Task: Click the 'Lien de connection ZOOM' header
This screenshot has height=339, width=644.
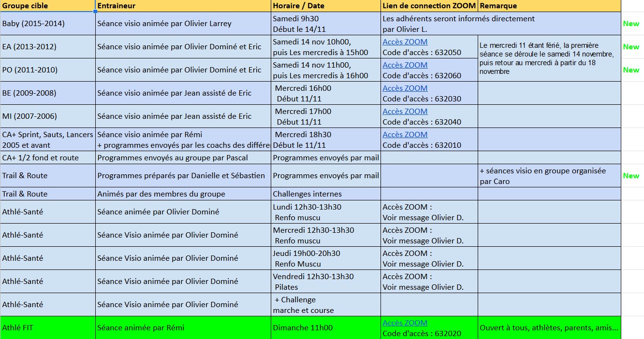Action: click(x=429, y=6)
